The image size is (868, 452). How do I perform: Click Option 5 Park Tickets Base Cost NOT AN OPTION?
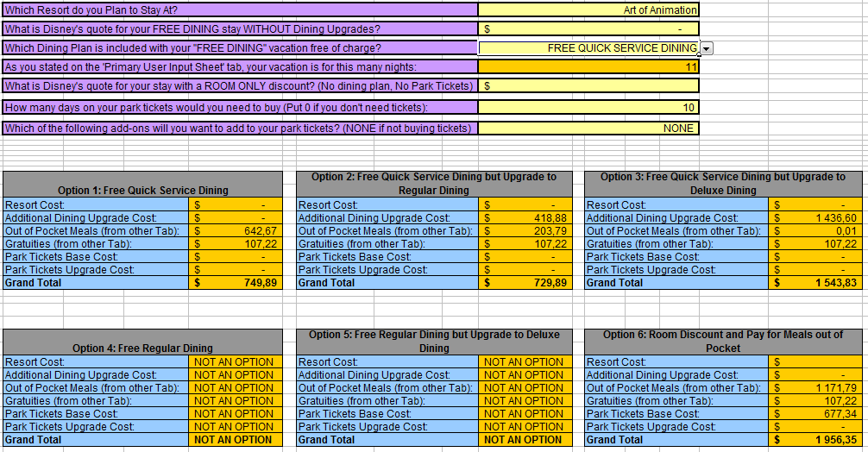coord(525,414)
